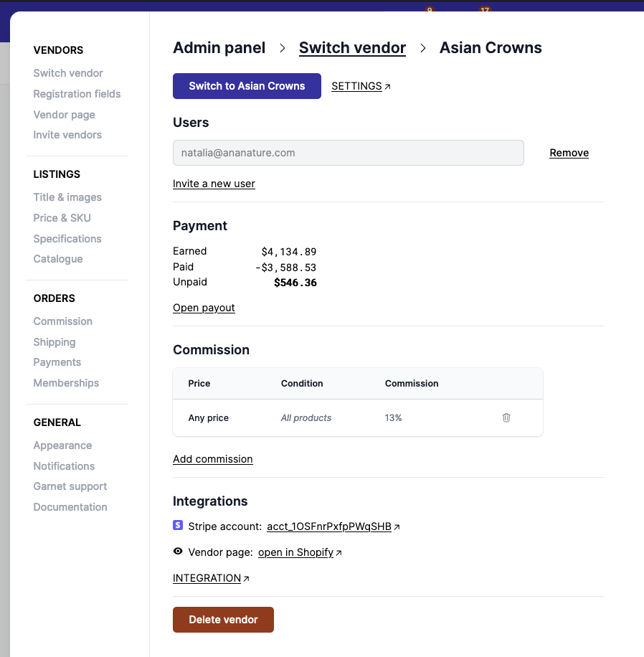This screenshot has height=657, width=644.
Task: Open vendor page in Shopify
Action: pos(296,552)
